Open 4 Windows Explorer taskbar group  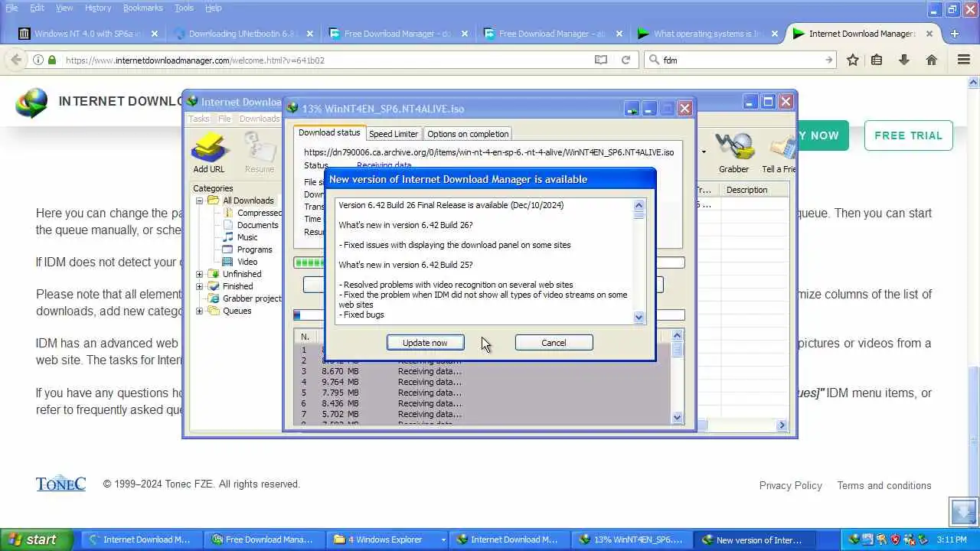coord(387,540)
